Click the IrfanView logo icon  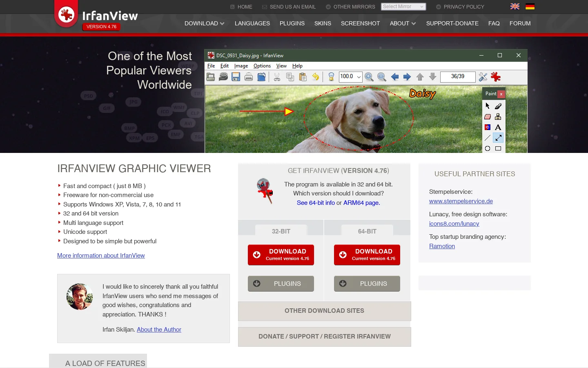coord(66,15)
